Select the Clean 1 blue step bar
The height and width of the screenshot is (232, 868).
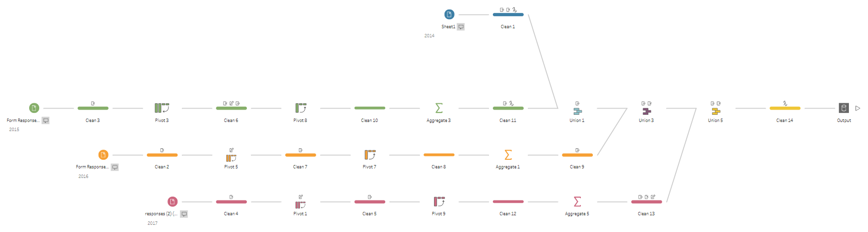click(x=508, y=14)
